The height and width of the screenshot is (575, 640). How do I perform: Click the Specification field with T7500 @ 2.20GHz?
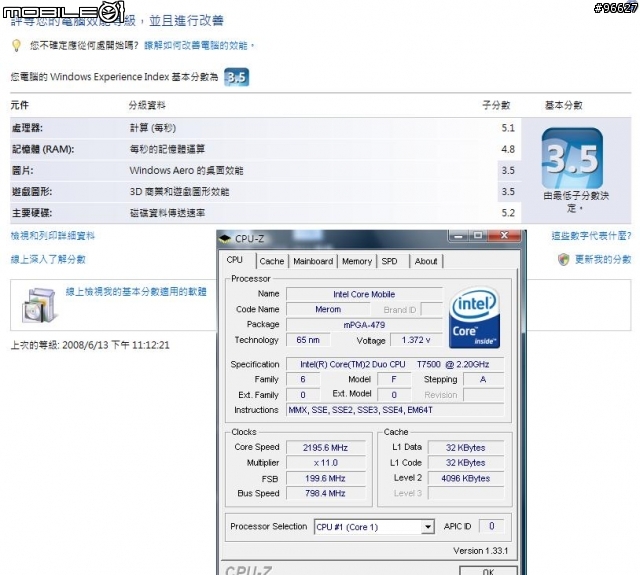pos(395,364)
